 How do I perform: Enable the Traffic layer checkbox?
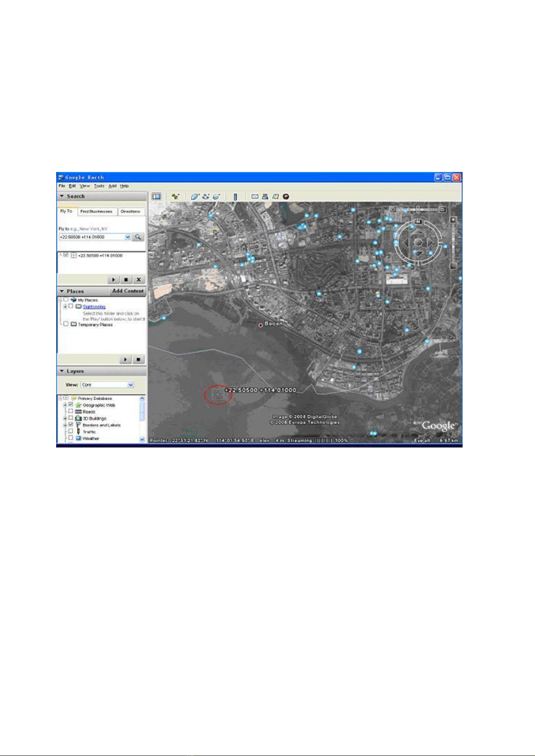71,431
